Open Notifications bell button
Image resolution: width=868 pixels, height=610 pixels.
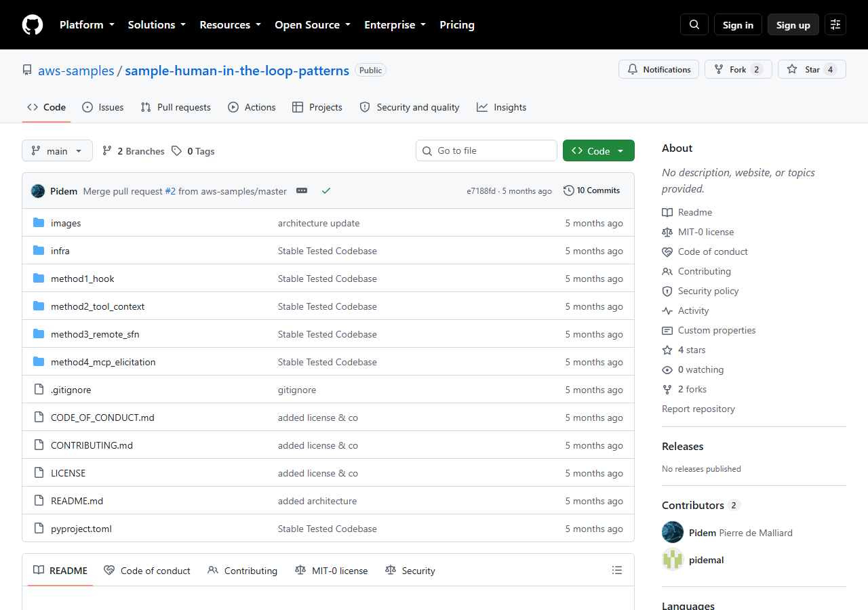tap(658, 70)
